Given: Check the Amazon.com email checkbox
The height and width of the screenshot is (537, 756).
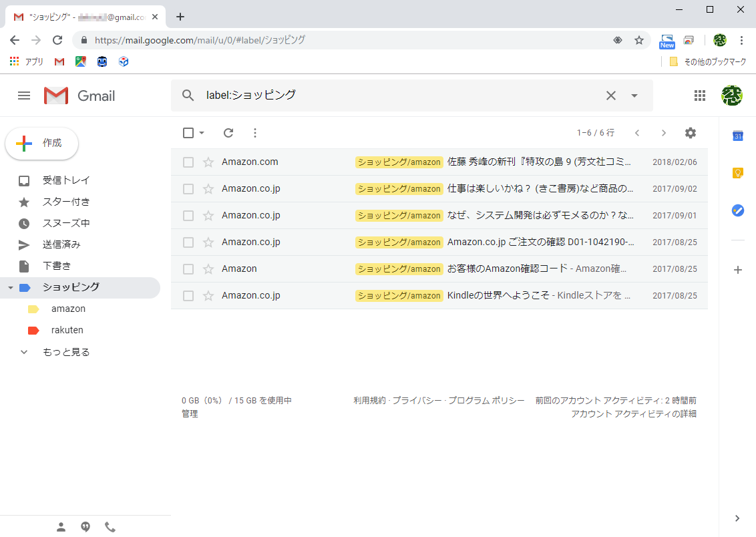Looking at the screenshot, I should (188, 162).
